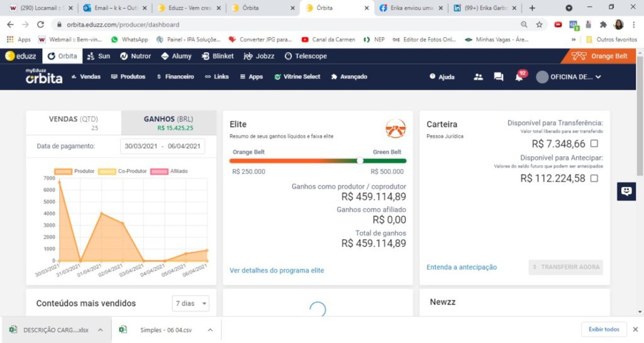Viewport: 644px width, 343px height.
Task: Close the downloads bar
Action: 635,329
